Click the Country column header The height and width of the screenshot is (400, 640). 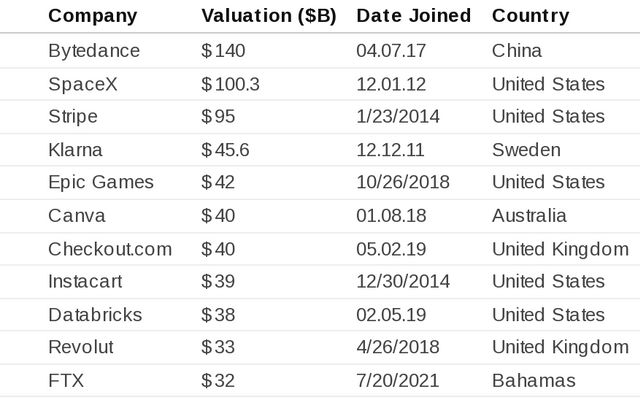(530, 16)
